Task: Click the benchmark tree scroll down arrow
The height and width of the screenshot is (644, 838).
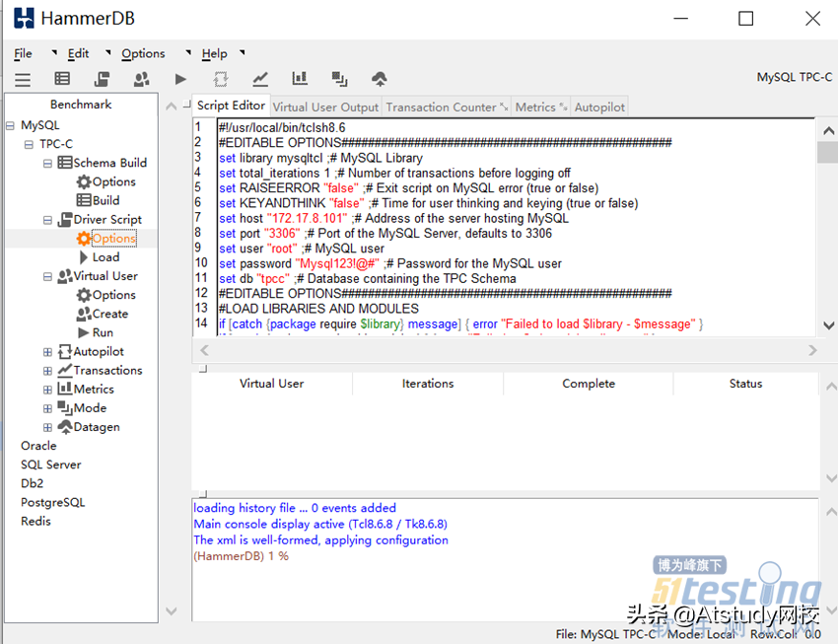Action: click(x=171, y=610)
